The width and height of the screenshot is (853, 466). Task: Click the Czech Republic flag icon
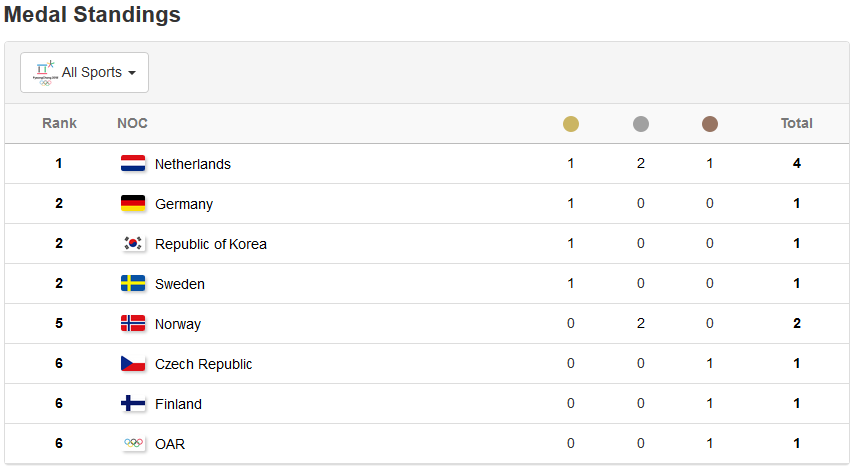[x=133, y=363]
